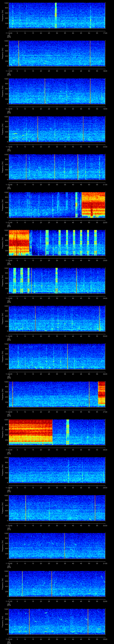Open the spectrogram panel starting at 11:16:00

(57, 16)
